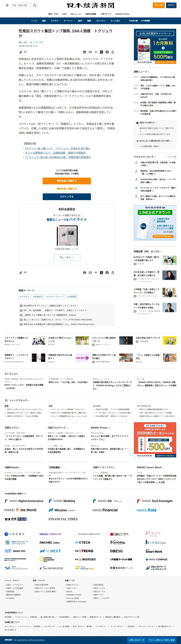Image resolution: width=181 pixels, height=644 pixels.
Task: Open the NIKKEI Digital Governance logo
Action: 24,501
